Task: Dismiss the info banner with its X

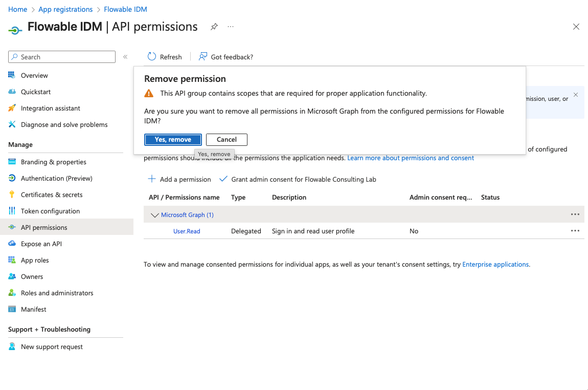Action: [576, 95]
